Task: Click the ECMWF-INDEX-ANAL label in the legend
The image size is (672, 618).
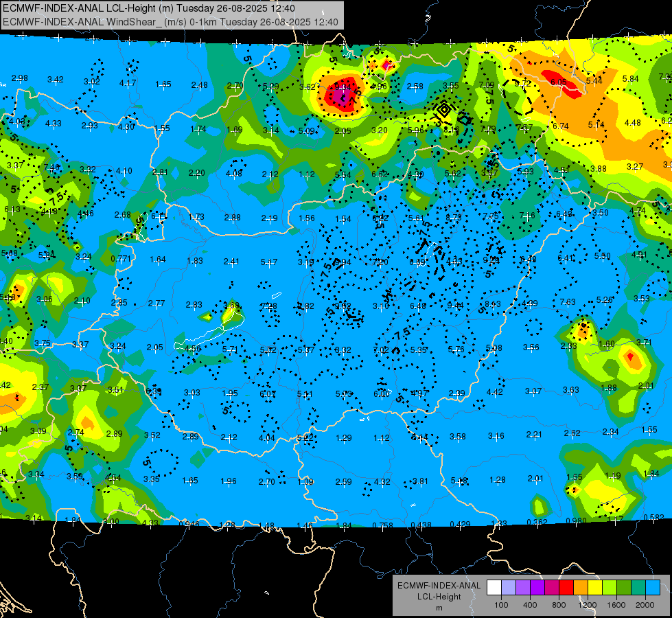Action: coord(439,586)
